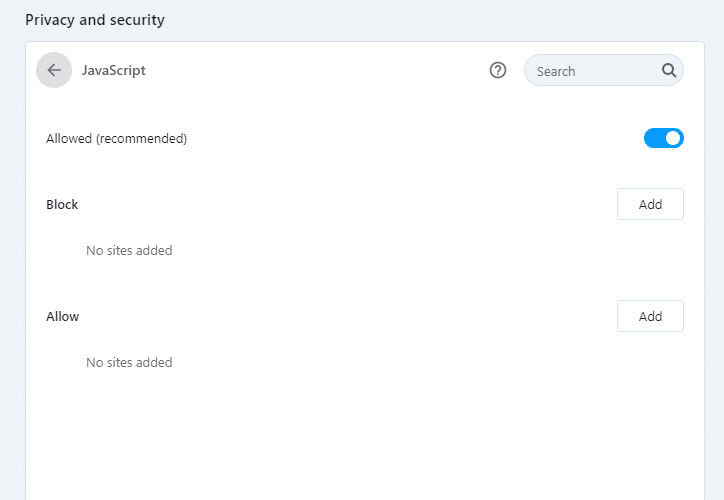The image size is (724, 500).
Task: Click the white knob of the JavaScript switch
Action: tap(673, 138)
